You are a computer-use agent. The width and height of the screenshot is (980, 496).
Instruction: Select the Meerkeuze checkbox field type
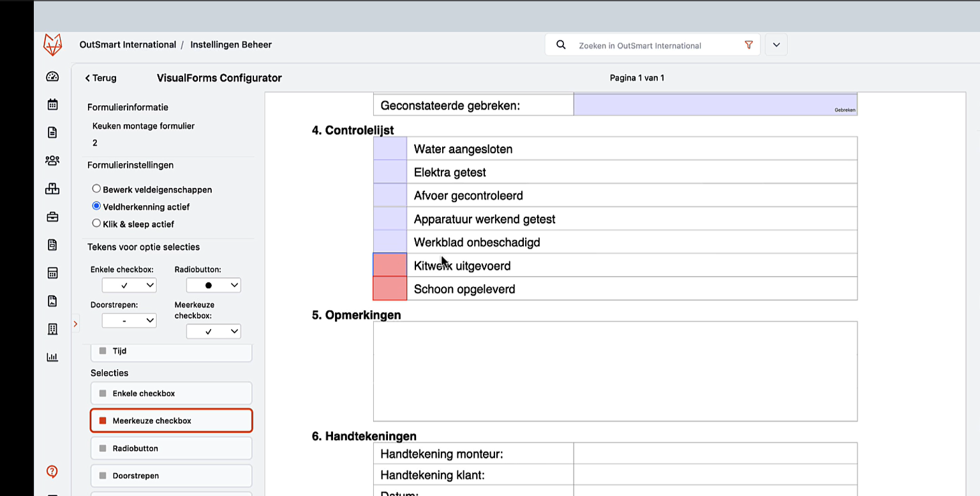click(171, 420)
